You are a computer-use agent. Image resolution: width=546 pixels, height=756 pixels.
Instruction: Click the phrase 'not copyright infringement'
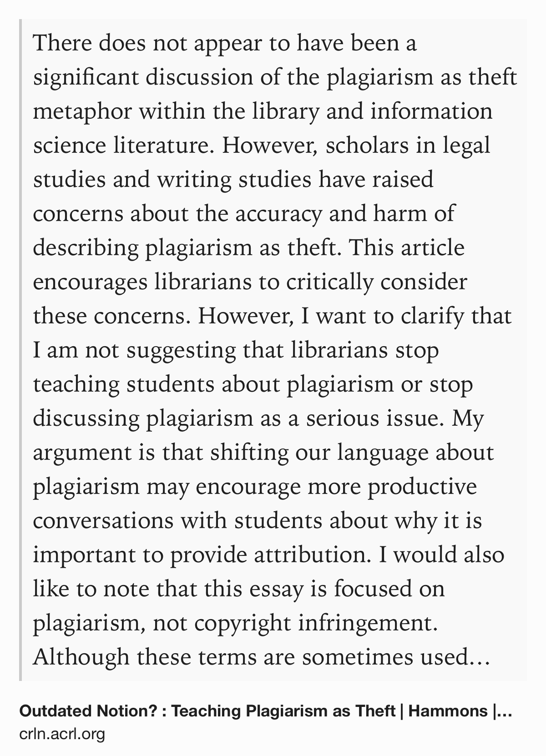point(292,624)
